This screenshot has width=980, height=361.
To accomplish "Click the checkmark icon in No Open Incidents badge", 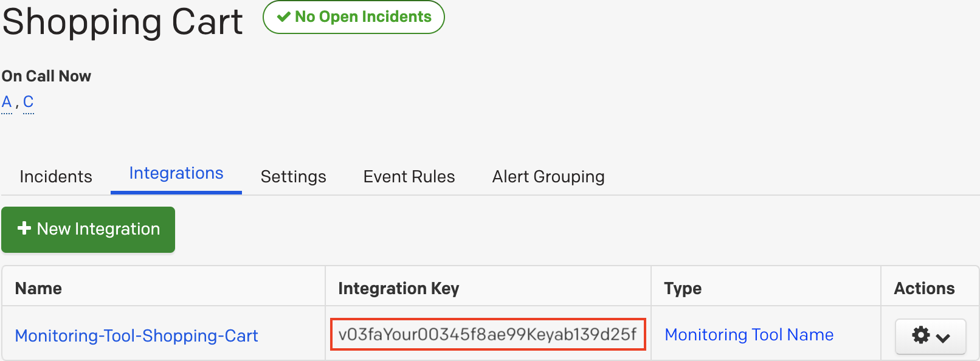I will click(x=283, y=16).
